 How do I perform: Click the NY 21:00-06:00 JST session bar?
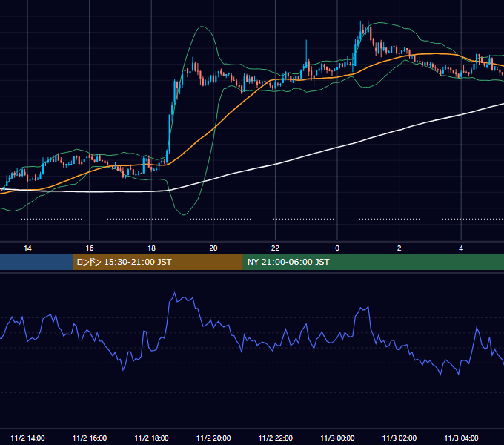(373, 262)
